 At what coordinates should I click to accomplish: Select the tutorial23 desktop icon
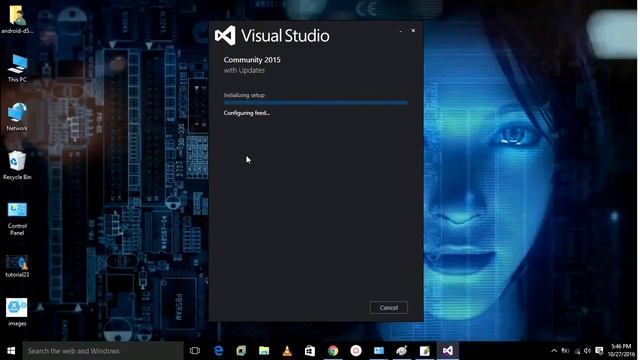[17, 266]
